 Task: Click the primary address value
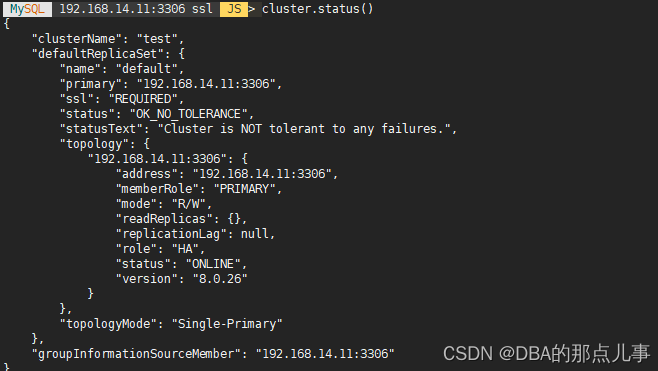pyautogui.click(x=206, y=84)
